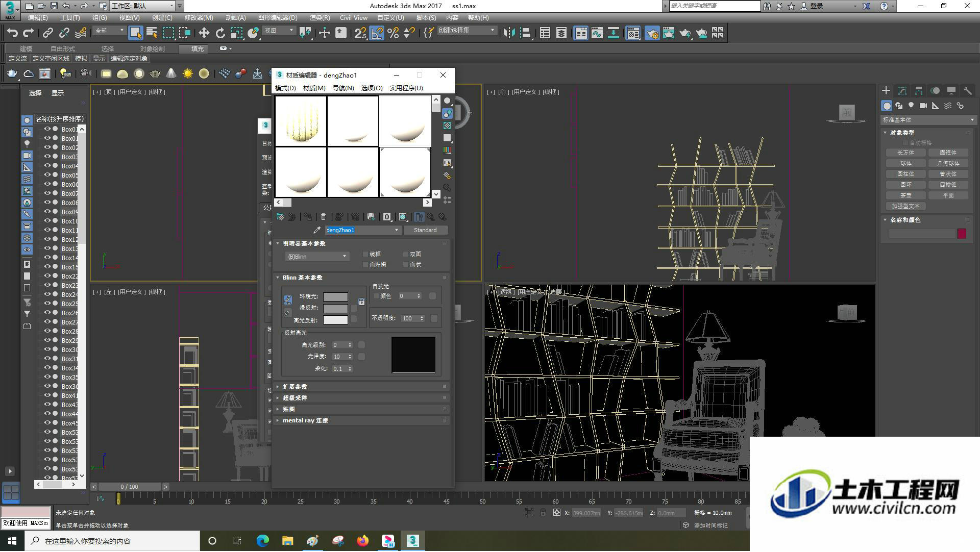The width and height of the screenshot is (980, 552).
Task: Select Geometry category circle icon
Action: pyautogui.click(x=887, y=106)
